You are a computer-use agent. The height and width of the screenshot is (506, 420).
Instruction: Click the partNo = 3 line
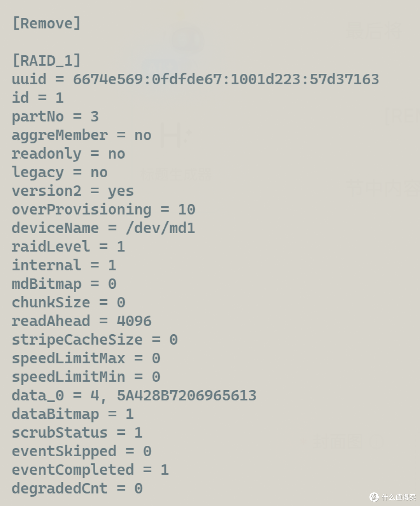[x=55, y=117]
